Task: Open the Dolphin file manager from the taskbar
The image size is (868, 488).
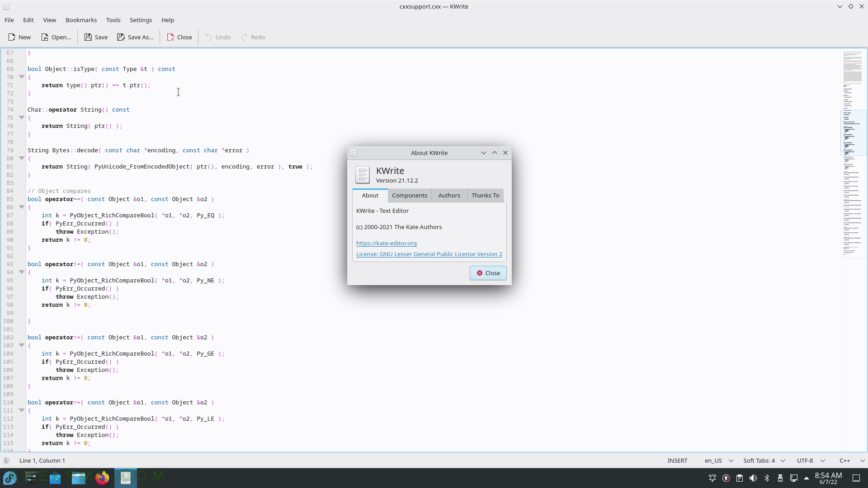Action: click(79, 478)
